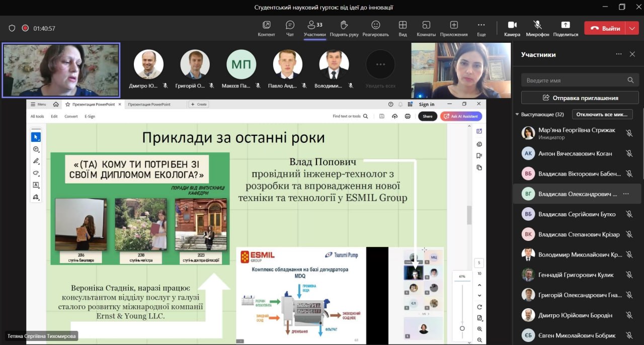Viewport: 644px width, 345px height.
Task: Open the Apps plus icon
Action: [454, 25]
